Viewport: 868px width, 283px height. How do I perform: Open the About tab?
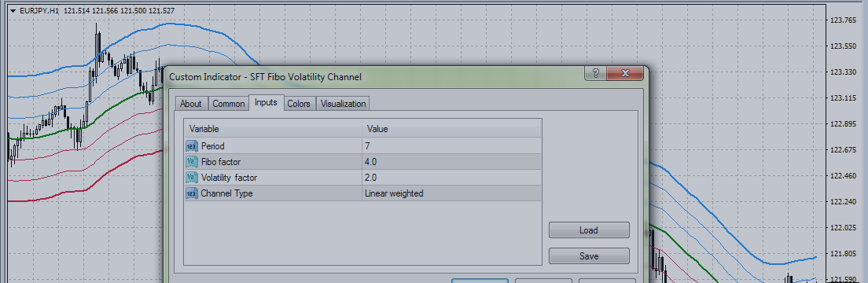191,104
